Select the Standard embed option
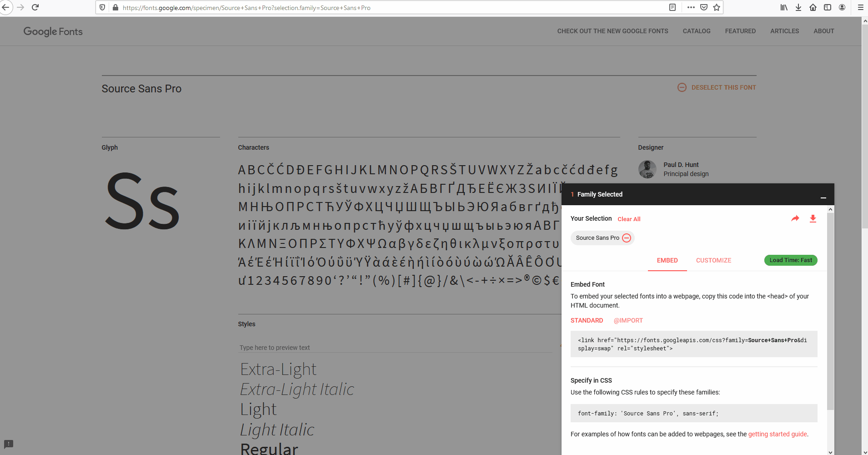868x455 pixels. click(587, 320)
